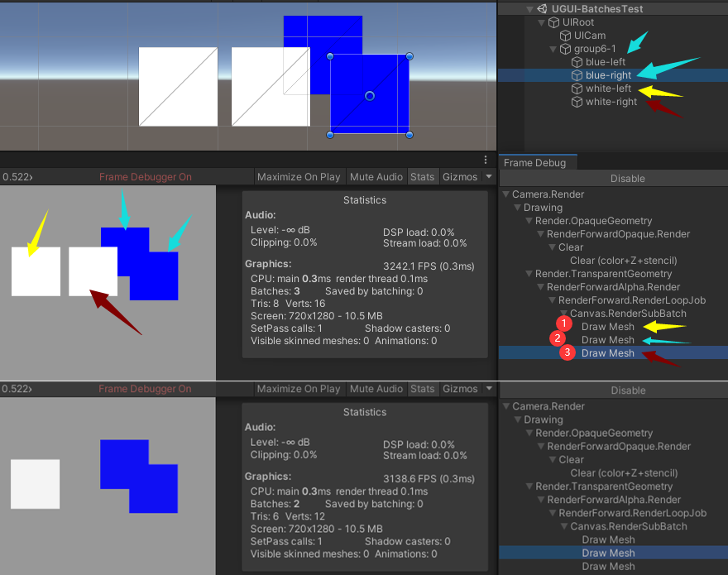Open the Gizmos dropdown arrow in upper Game view
This screenshot has width=728, height=575.
(488, 177)
